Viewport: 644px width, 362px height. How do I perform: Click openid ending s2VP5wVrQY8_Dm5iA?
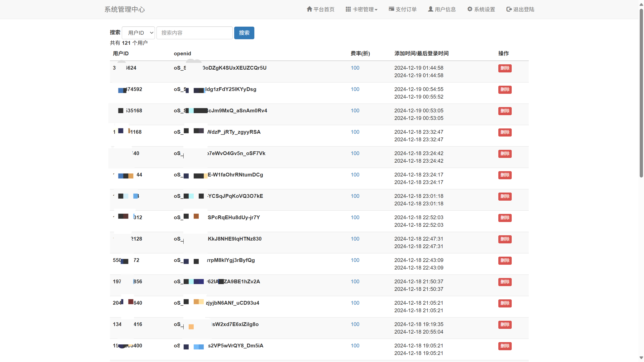[x=219, y=346]
